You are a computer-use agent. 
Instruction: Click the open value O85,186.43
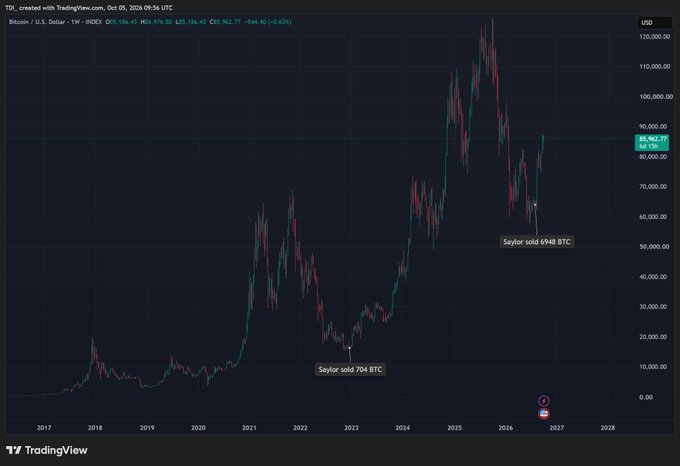tap(121, 22)
